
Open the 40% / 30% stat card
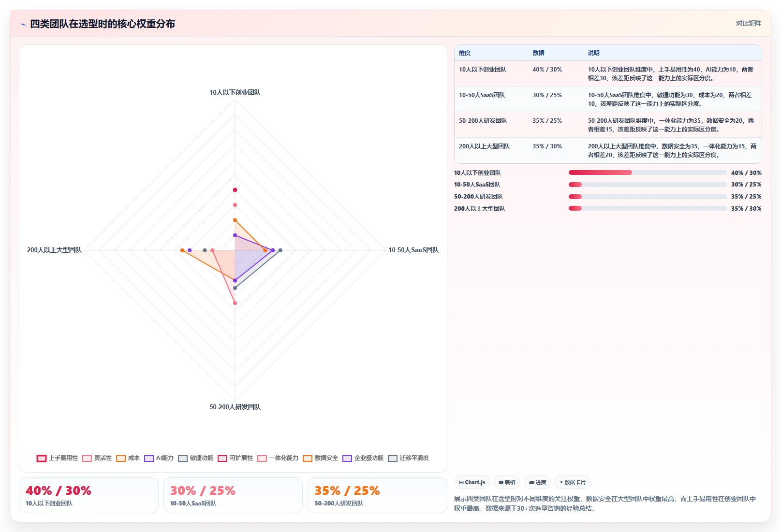88,495
